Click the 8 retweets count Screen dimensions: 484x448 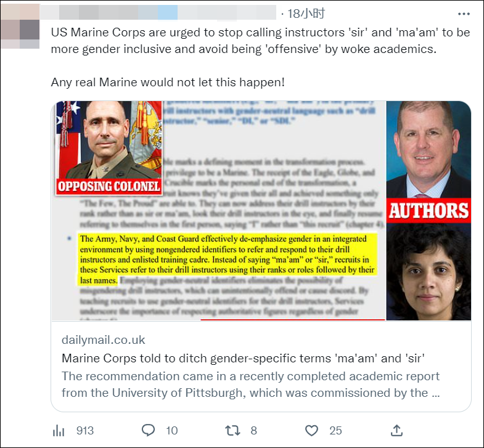tap(254, 430)
